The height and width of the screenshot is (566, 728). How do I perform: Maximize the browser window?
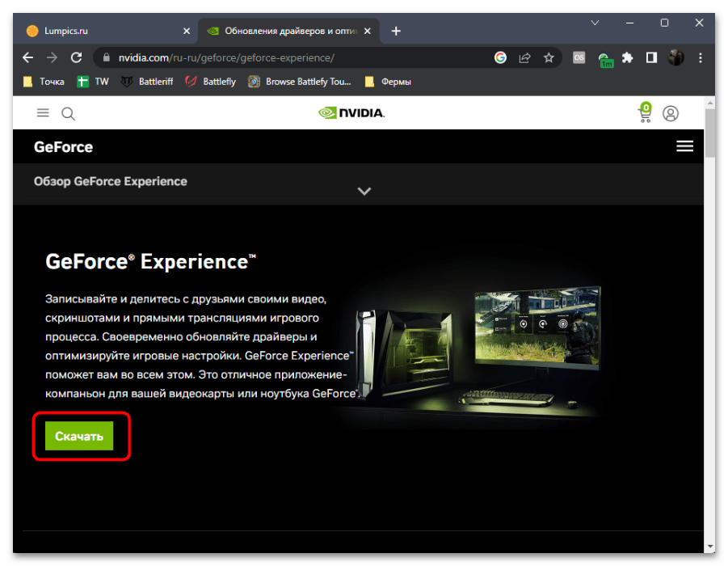(664, 23)
